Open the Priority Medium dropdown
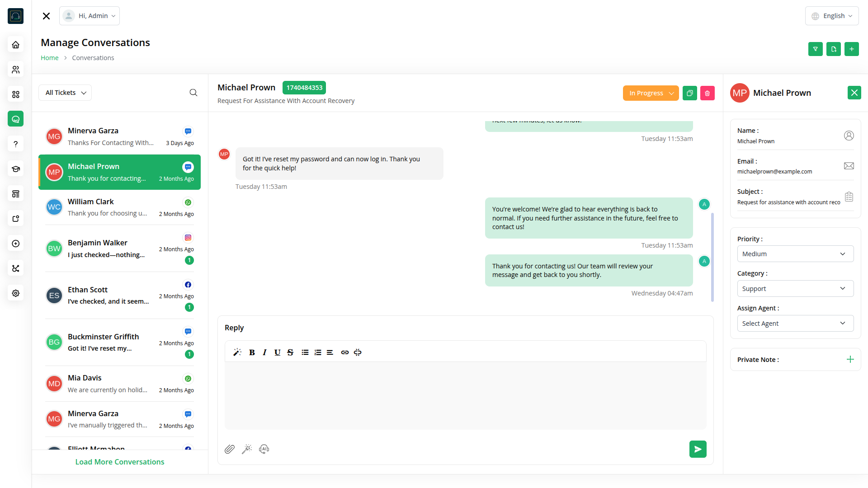Image resolution: width=868 pixels, height=488 pixels. pyautogui.click(x=795, y=254)
